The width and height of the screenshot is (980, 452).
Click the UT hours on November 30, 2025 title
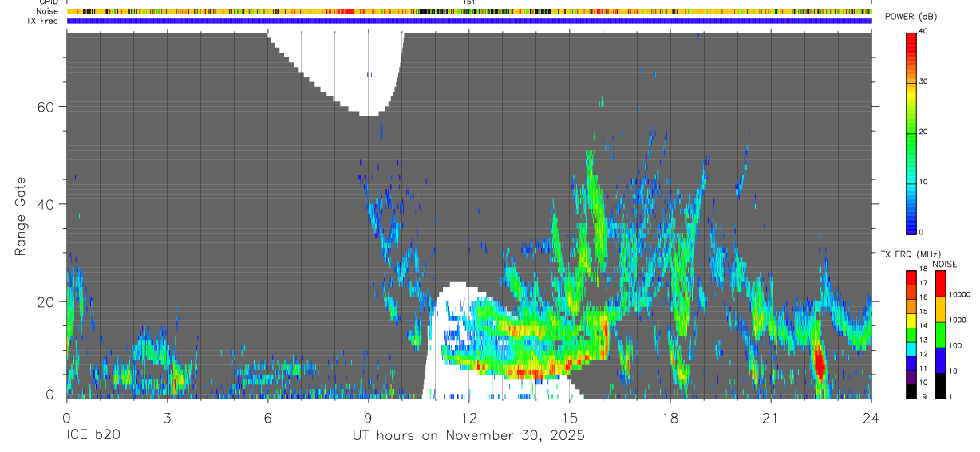click(469, 436)
